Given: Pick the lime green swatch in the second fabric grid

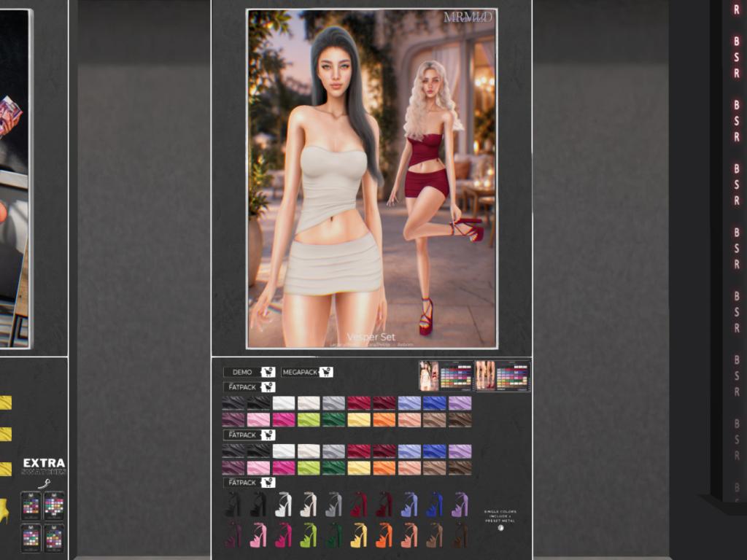Looking at the screenshot, I should click(x=309, y=467).
